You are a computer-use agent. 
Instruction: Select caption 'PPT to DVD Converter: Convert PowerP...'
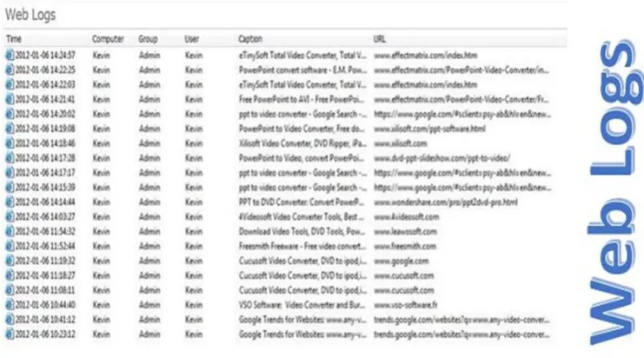(x=302, y=202)
